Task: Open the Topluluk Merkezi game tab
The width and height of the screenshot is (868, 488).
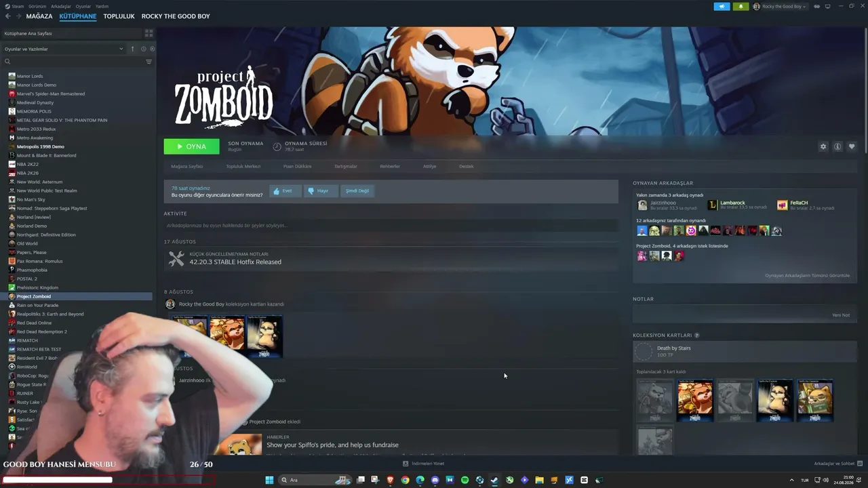Action: click(x=243, y=166)
